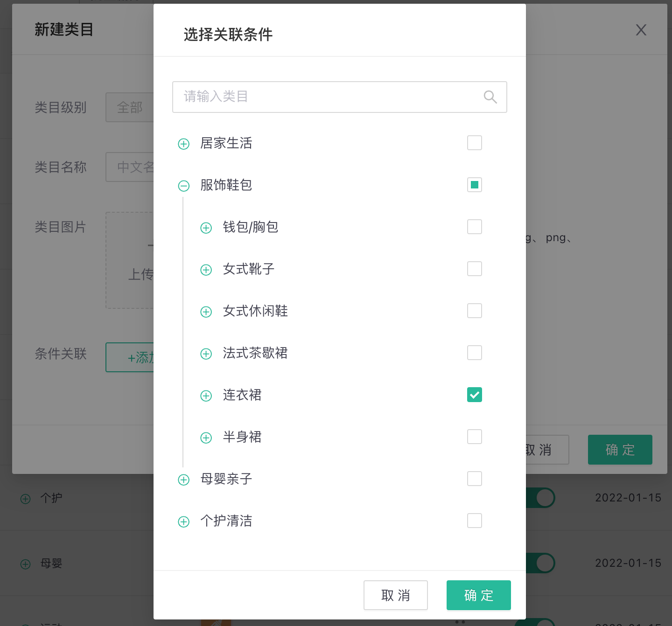Click the 类目图片 upload area
This screenshot has height=626, width=672.
[x=130, y=260]
